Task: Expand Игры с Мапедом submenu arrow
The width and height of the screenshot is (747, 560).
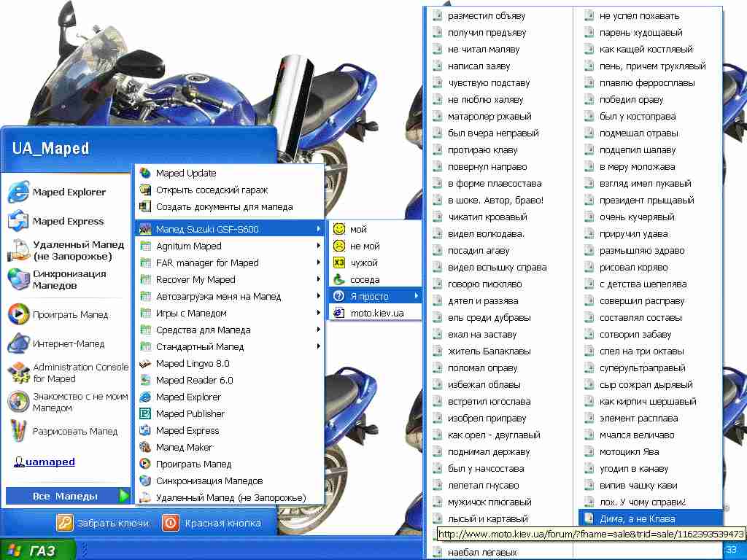Action: (318, 312)
